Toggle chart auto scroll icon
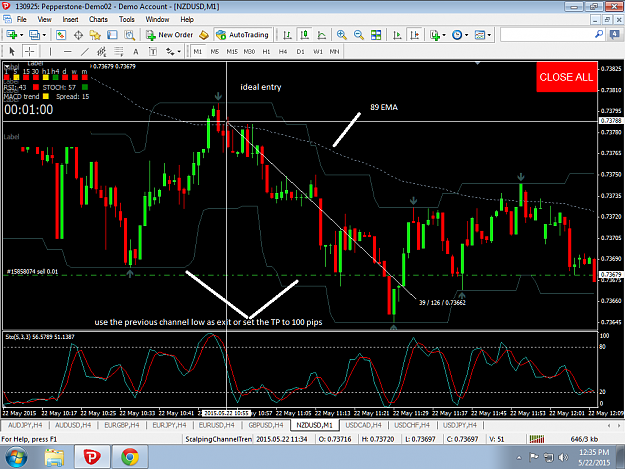The width and height of the screenshot is (625, 469). tap(397, 35)
